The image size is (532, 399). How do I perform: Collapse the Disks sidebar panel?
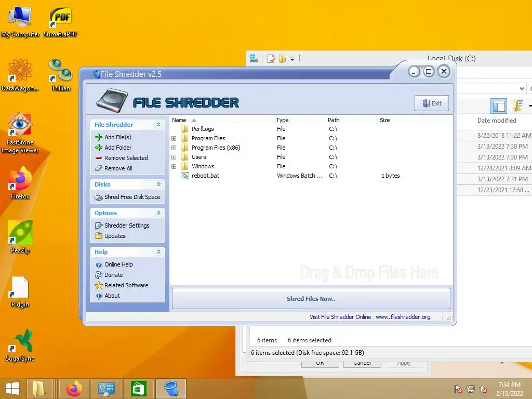click(158, 184)
